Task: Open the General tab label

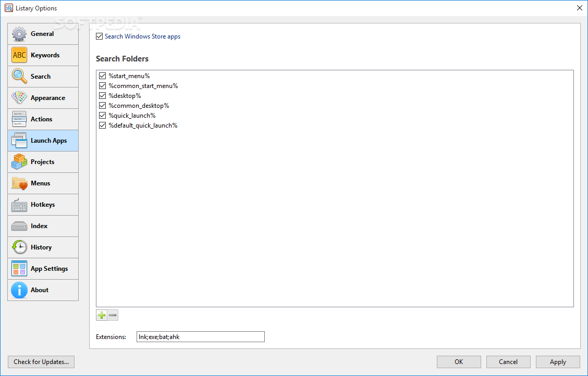Action: pos(42,34)
